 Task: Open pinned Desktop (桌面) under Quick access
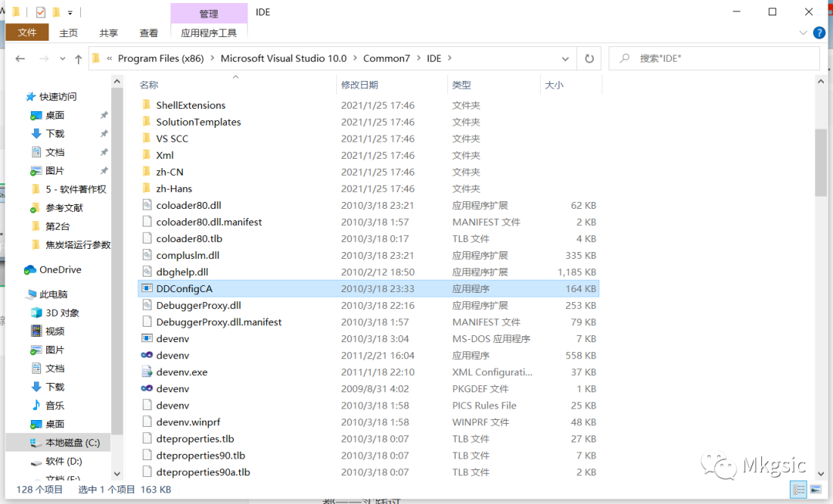coord(55,115)
